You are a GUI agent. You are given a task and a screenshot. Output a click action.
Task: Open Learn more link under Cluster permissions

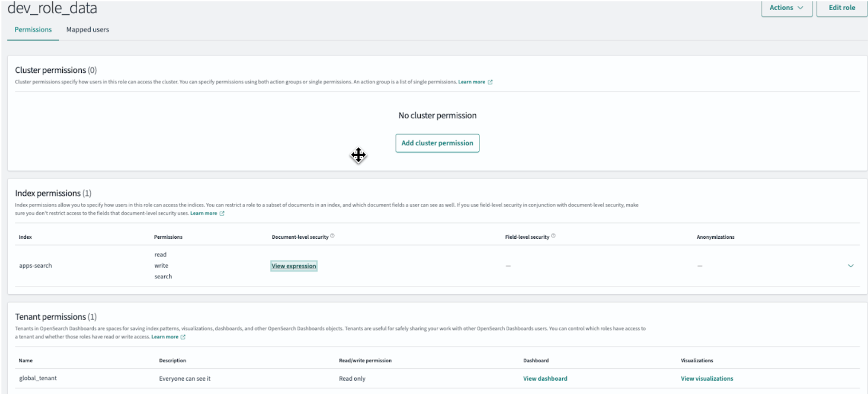(471, 82)
